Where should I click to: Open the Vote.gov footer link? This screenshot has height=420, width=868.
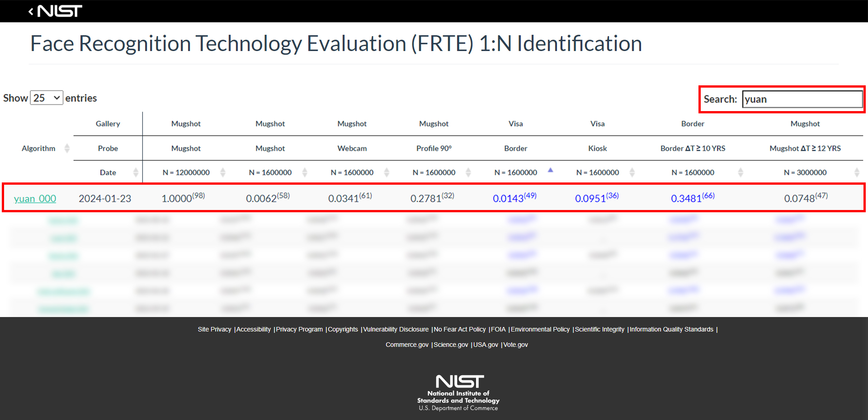(515, 345)
